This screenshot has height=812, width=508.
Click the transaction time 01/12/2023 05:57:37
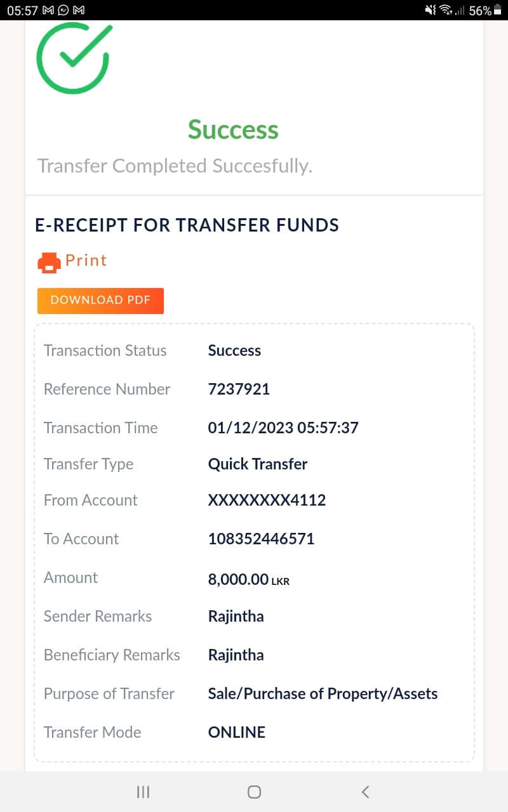[x=283, y=428]
